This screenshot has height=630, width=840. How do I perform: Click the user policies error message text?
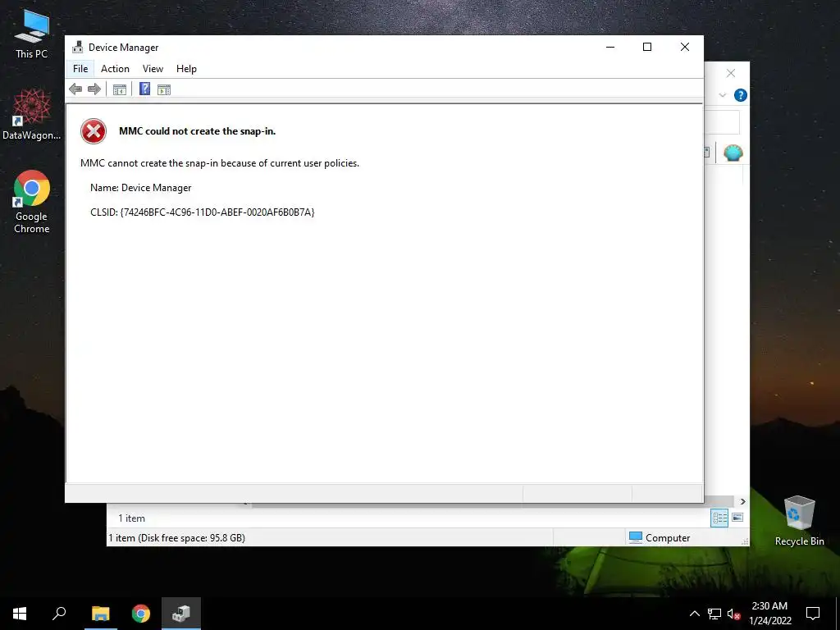point(220,163)
